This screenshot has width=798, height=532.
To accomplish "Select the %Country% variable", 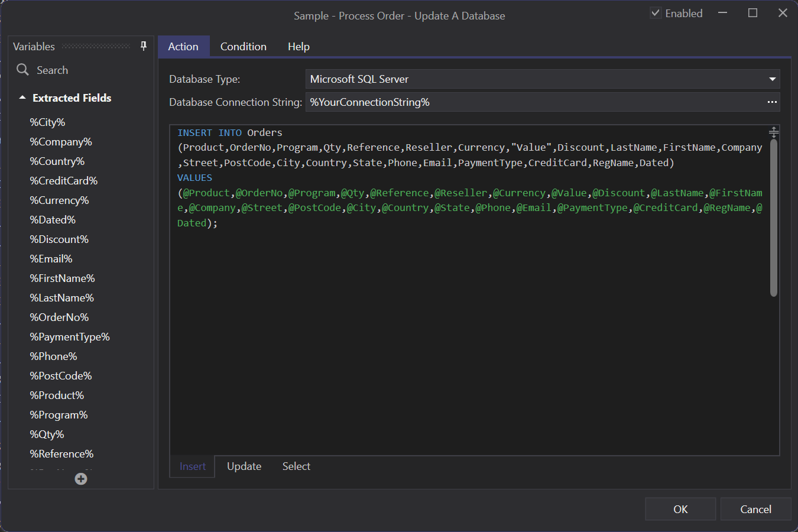I will pos(57,161).
